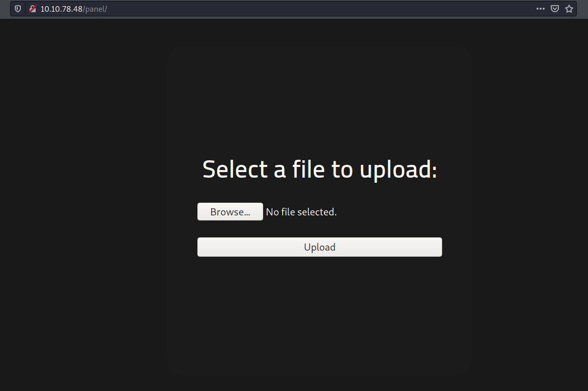The height and width of the screenshot is (391, 588).
Task: Click the toolbar edge right of the bookmark star
Action: click(x=582, y=9)
